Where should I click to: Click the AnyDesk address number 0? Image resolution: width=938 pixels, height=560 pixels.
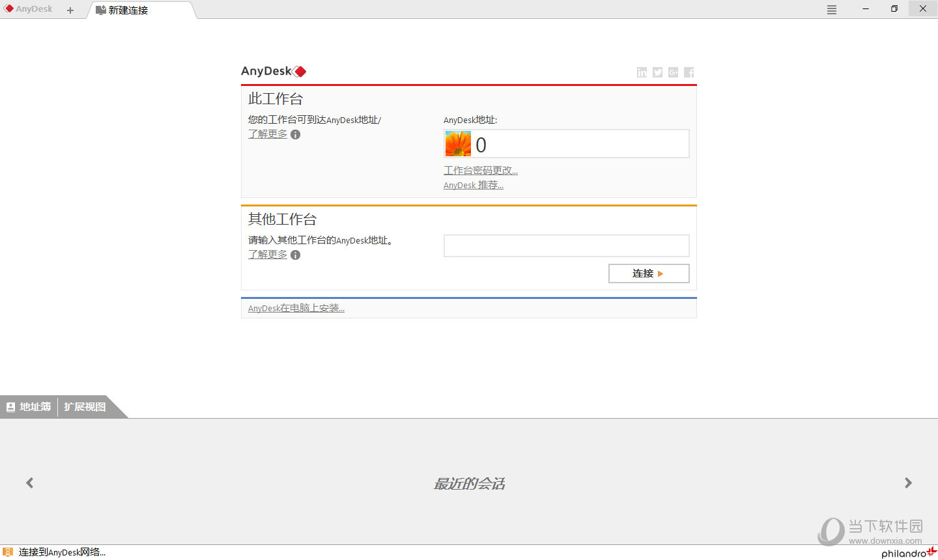point(481,145)
